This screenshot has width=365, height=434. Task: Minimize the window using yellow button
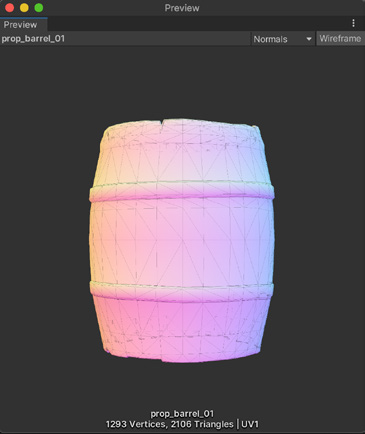(24, 8)
